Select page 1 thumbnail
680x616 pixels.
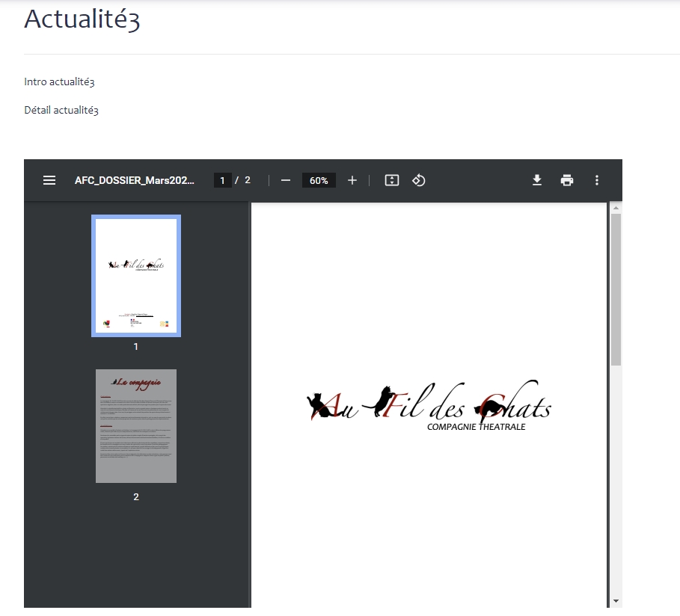136,276
